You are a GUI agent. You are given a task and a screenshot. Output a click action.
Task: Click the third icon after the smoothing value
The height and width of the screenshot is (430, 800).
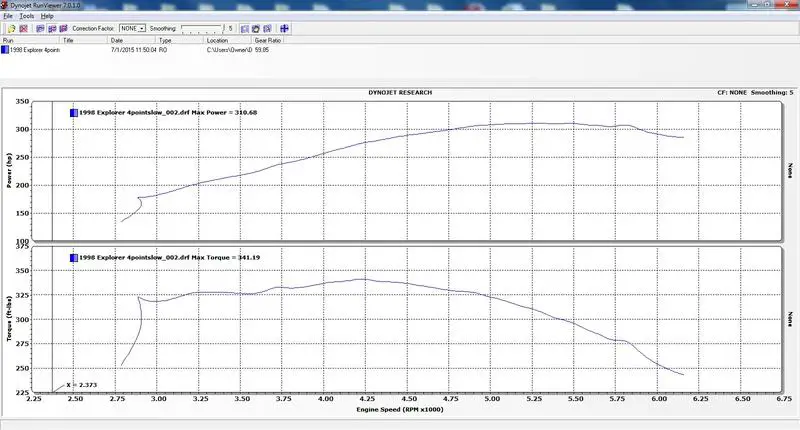tap(267, 29)
